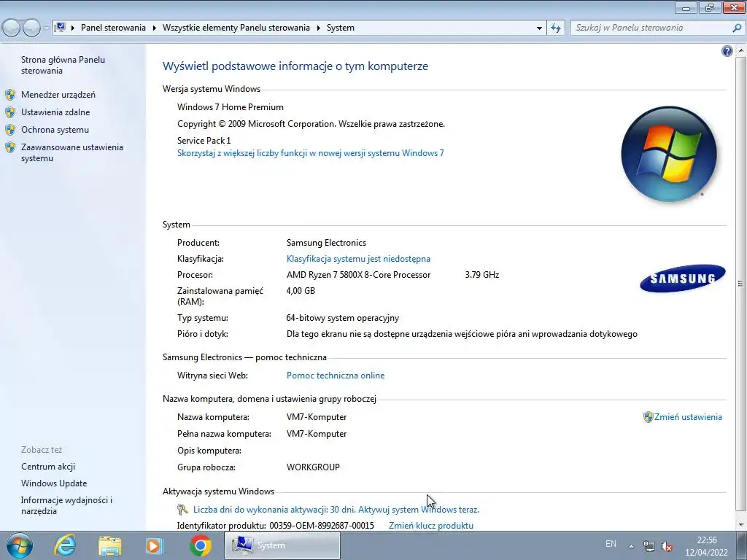Open Zaawansowane ustawienia systemu
Viewport: 747px width, 560px height.
72,153
